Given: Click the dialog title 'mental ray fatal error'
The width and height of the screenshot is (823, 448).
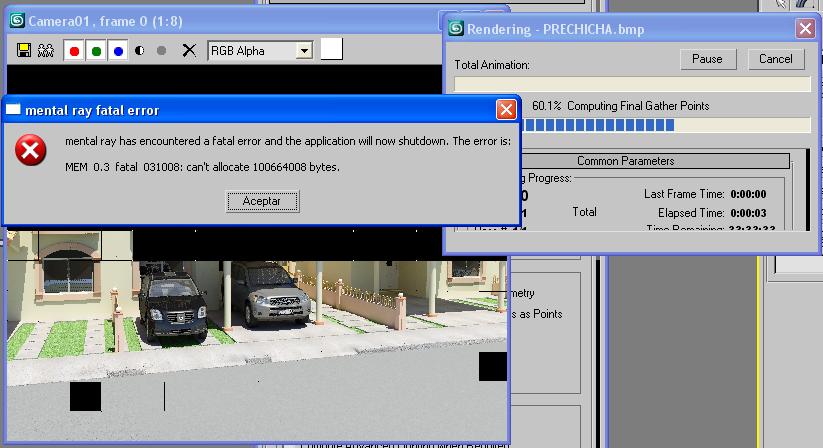Looking at the screenshot, I should pos(92,111).
